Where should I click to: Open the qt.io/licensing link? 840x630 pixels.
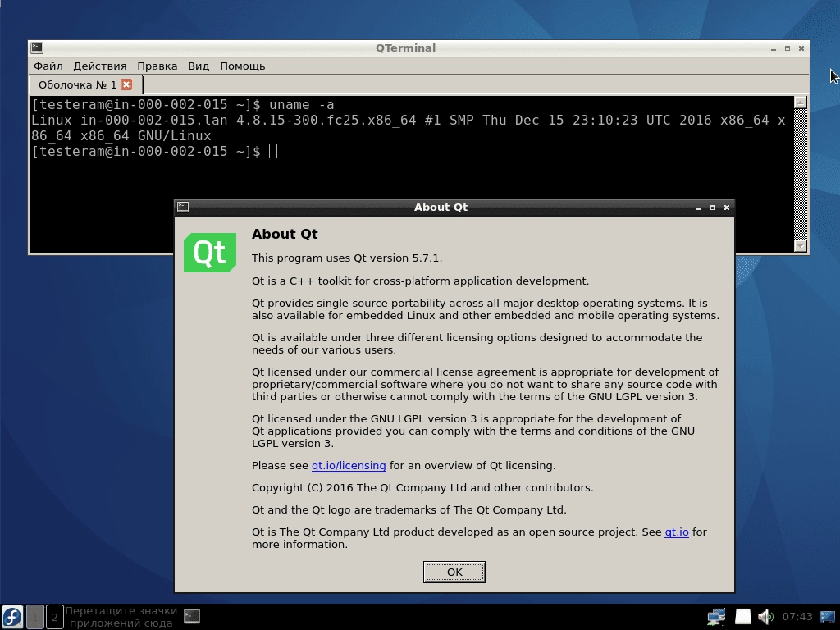coord(349,466)
